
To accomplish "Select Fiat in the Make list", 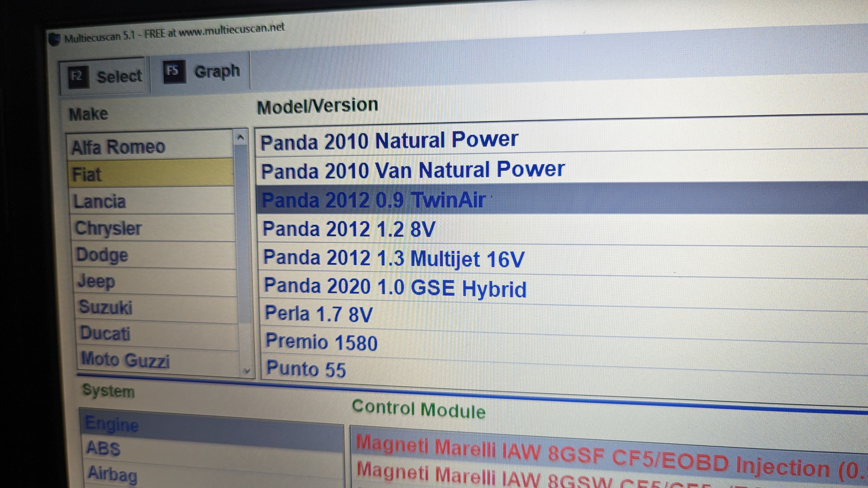I will [151, 173].
